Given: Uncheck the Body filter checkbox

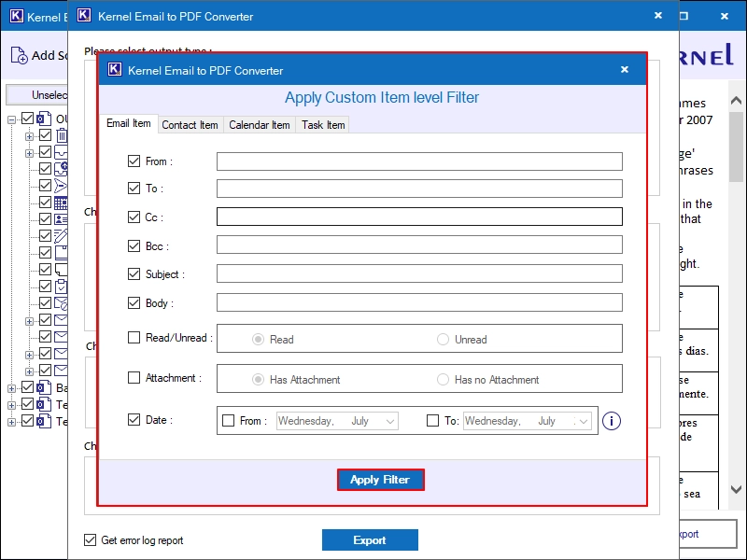Looking at the screenshot, I should click(134, 302).
